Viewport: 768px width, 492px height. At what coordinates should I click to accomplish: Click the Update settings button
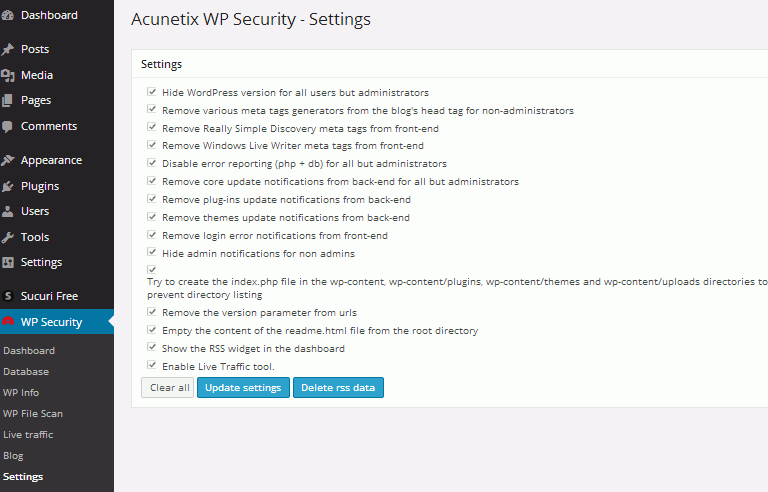(x=243, y=388)
